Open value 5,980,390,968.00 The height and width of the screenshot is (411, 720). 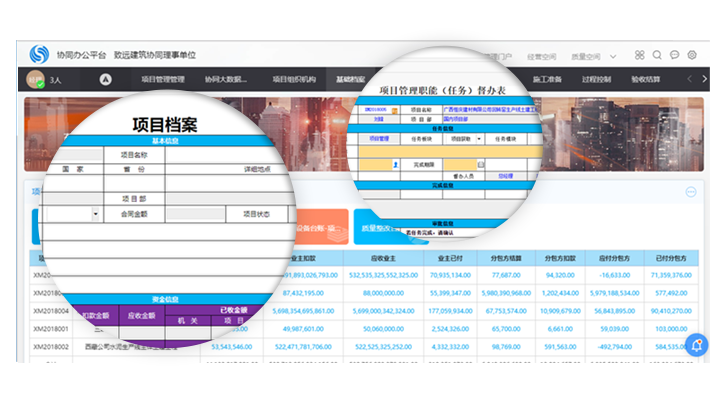(506, 293)
